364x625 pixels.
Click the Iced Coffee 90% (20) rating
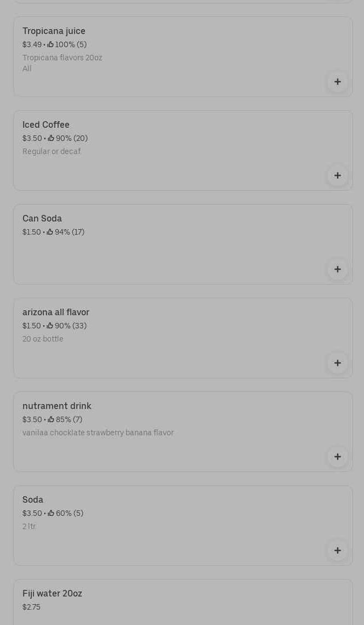[x=67, y=139]
